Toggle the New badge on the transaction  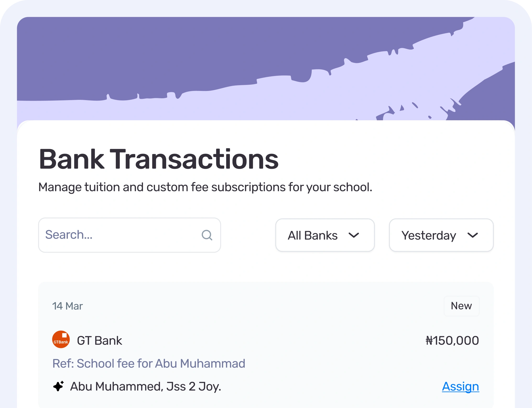462,306
